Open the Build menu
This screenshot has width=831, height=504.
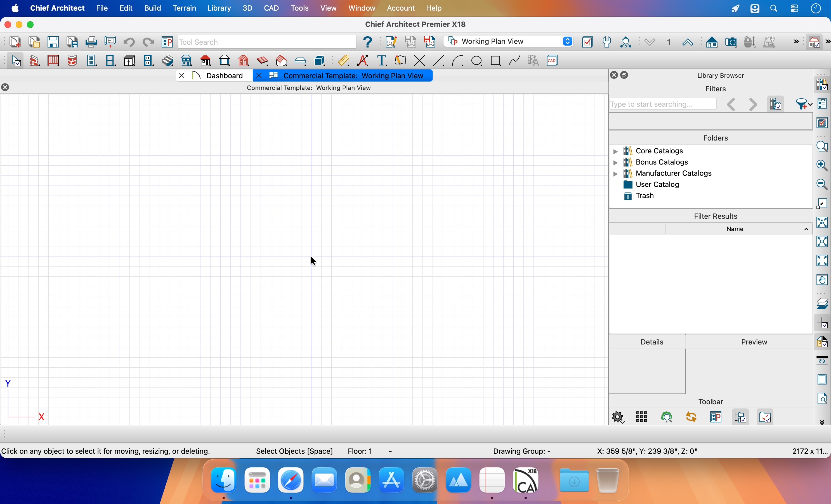coord(152,8)
